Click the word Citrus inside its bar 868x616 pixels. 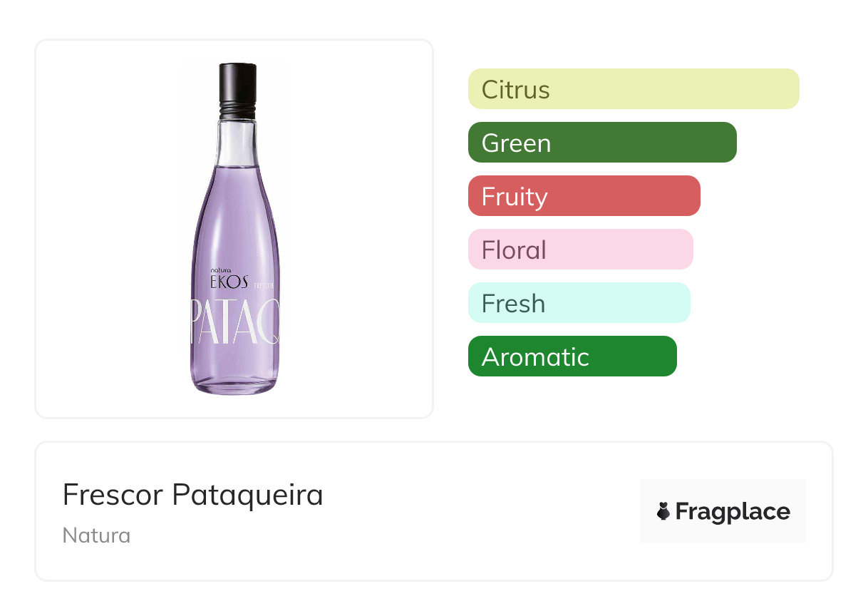(515, 90)
